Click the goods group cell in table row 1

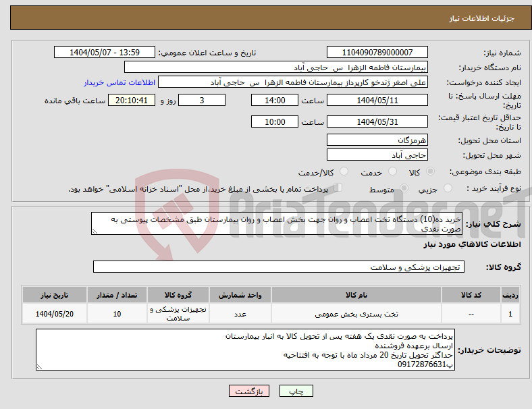tap(178, 314)
